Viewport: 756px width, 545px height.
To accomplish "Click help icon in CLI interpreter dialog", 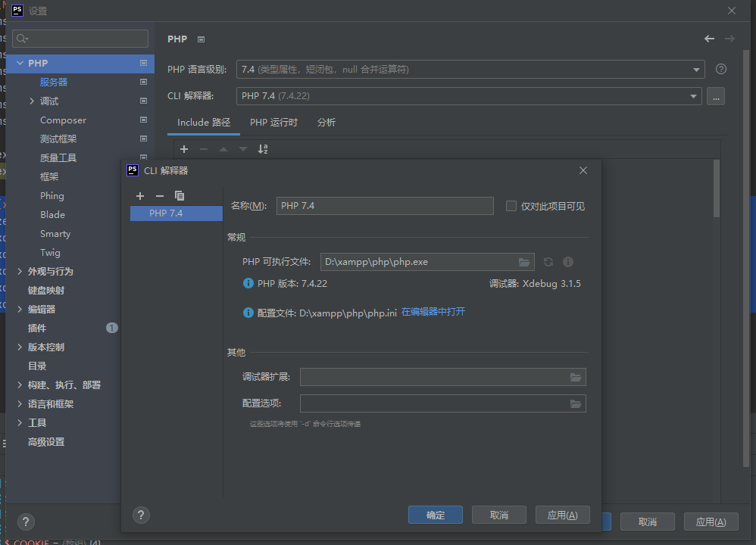I will (141, 515).
